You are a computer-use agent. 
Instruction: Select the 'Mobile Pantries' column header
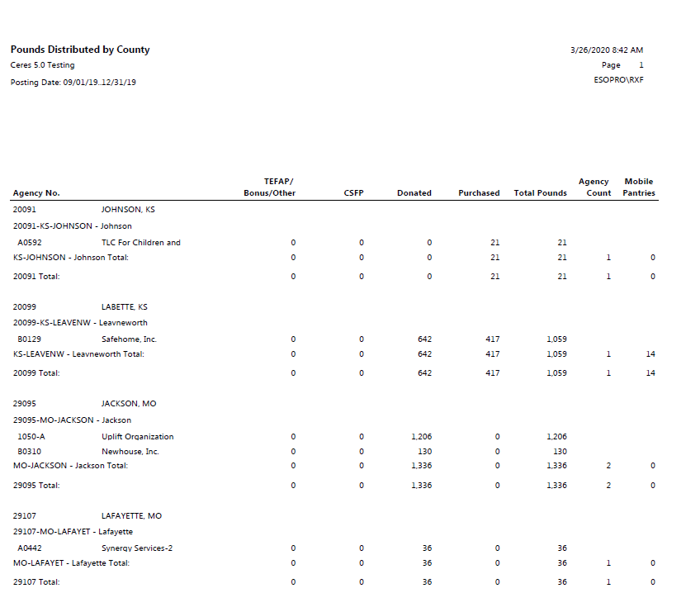639,187
